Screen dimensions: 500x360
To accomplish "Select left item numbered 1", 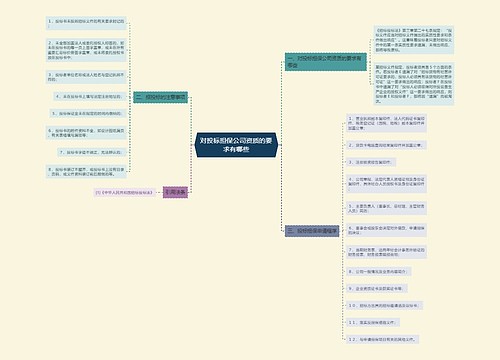I will point(86,23).
